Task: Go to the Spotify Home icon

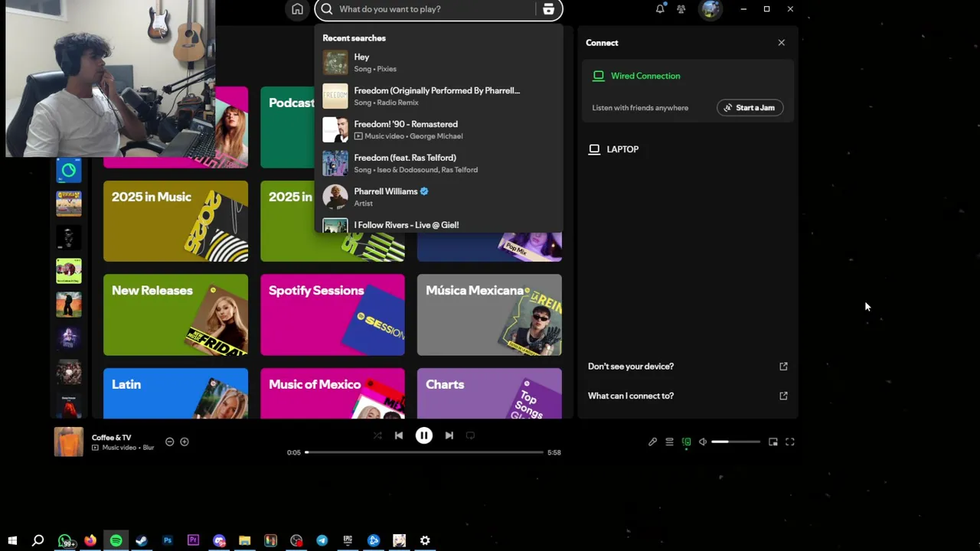Action: coord(297,9)
